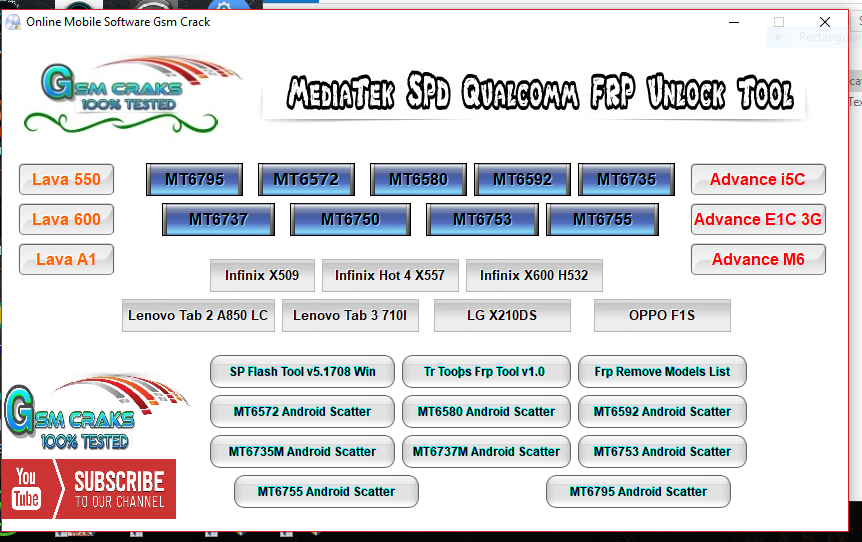Click the MT6580 chipset button

click(418, 179)
